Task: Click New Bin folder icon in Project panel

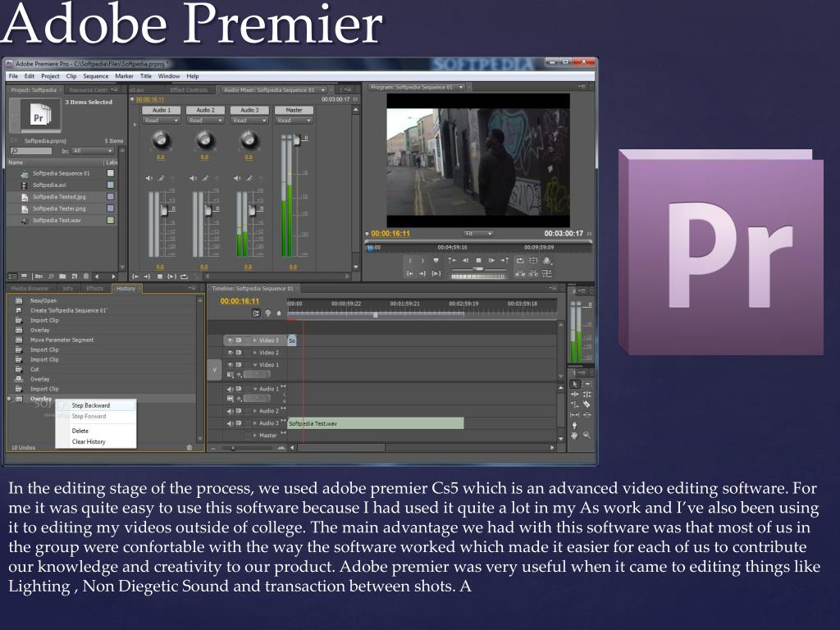Action: click(62, 276)
